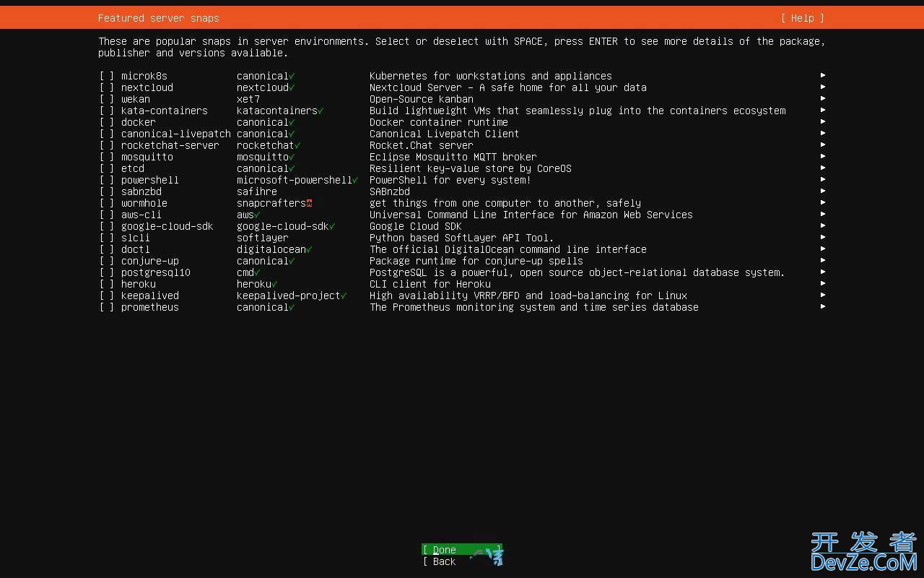The width and height of the screenshot is (924, 578).
Task: Click verified checkmark next to mosquitto publisher
Action: click(x=292, y=157)
